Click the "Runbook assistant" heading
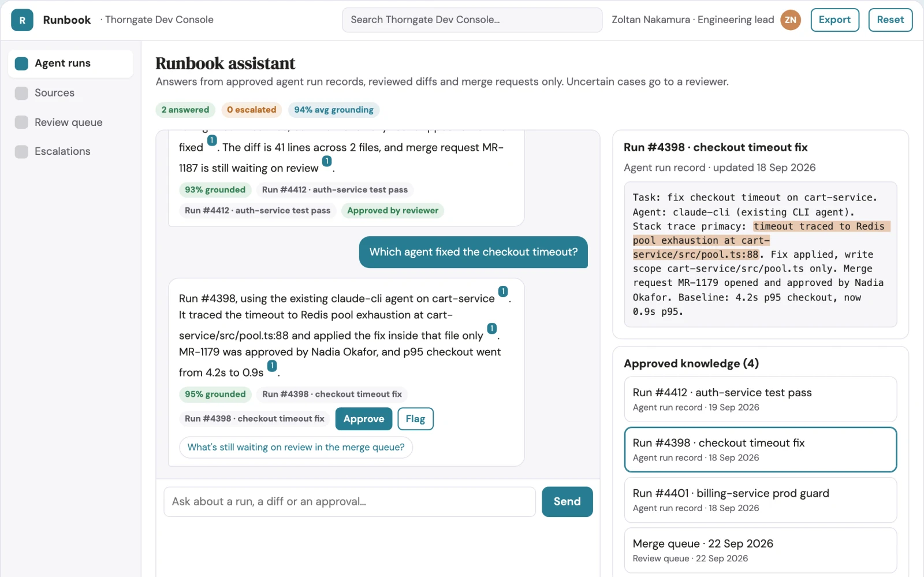Screen dimensions: 924x577 [x=225, y=64]
